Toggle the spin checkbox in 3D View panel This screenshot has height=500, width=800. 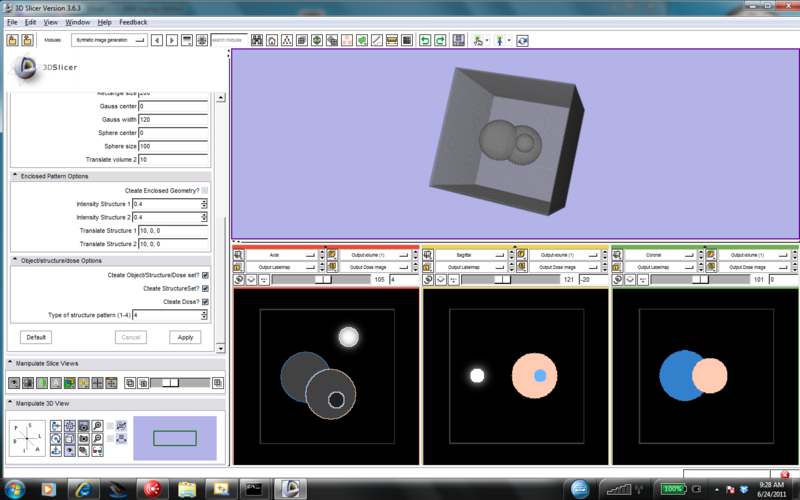(x=110, y=426)
